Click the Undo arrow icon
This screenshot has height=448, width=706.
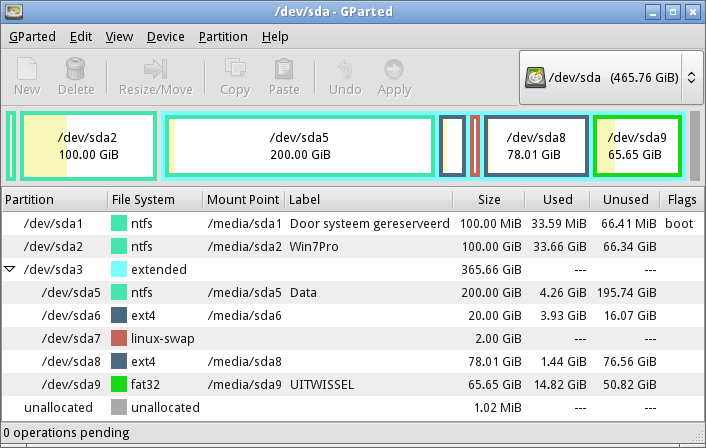point(345,70)
